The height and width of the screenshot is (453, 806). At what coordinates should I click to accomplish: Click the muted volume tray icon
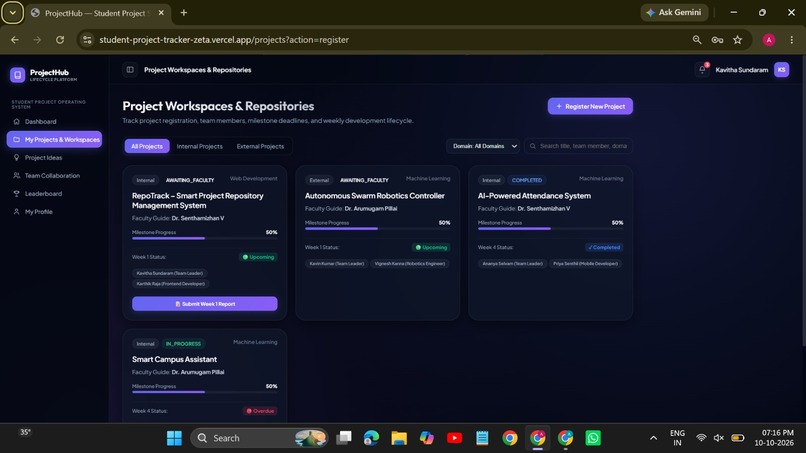(x=719, y=438)
